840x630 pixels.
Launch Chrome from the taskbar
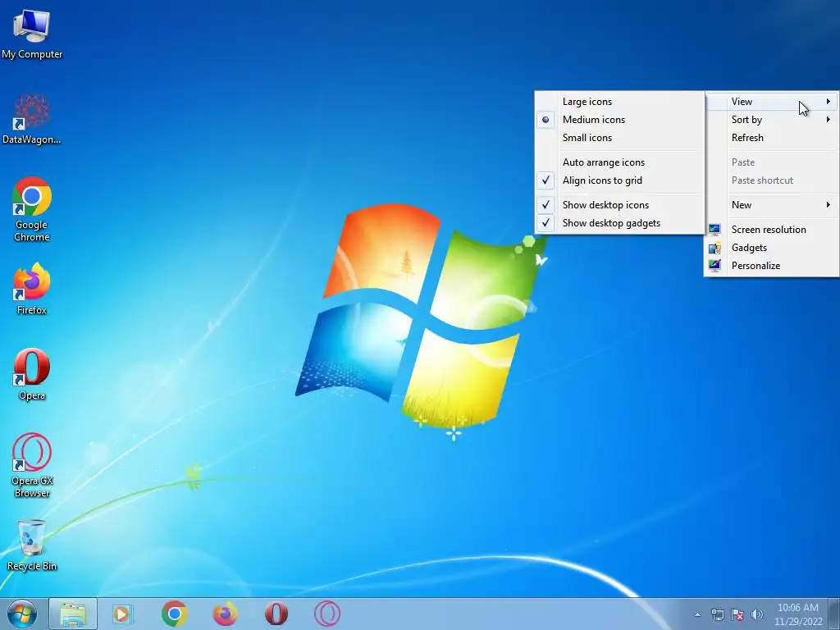(x=174, y=614)
